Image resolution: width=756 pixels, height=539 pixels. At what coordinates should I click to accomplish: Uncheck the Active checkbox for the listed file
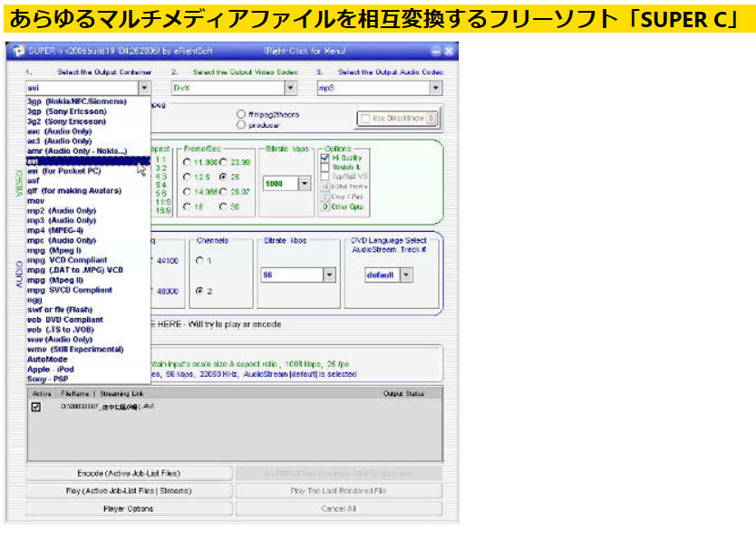[x=35, y=407]
